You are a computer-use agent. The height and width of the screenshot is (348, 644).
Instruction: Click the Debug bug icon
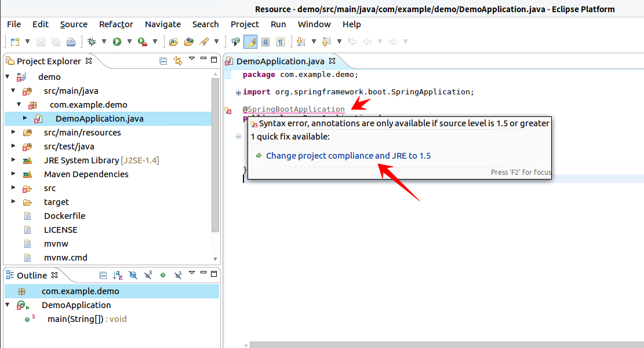pyautogui.click(x=92, y=42)
